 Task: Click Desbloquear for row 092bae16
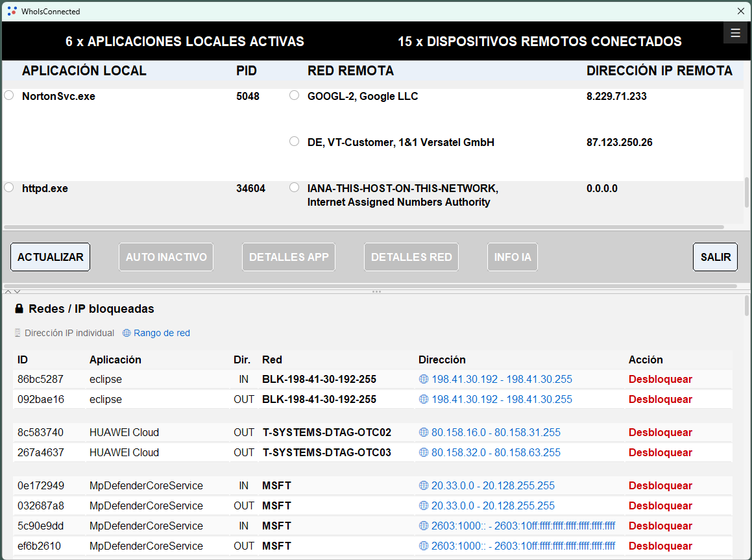pyautogui.click(x=661, y=399)
